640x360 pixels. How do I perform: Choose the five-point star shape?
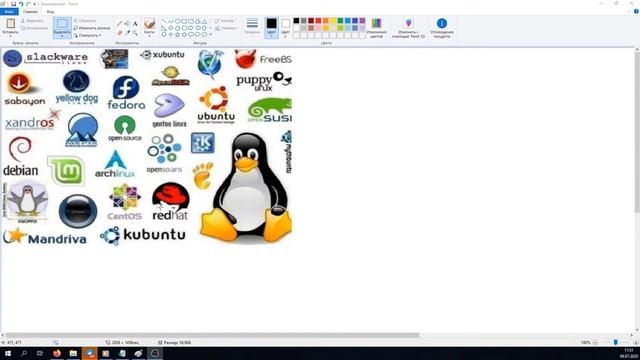178,35
